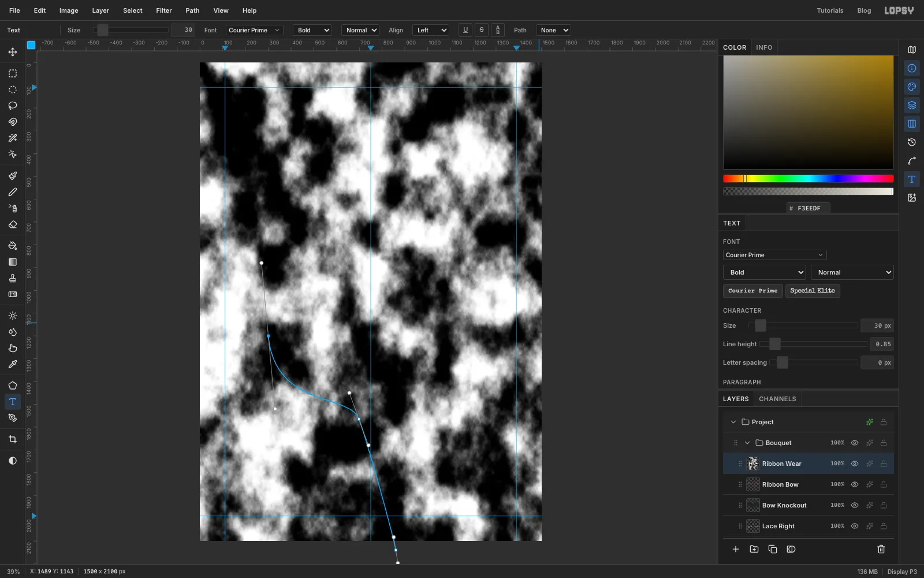The height and width of the screenshot is (578, 924).
Task: Open Bold weight dropdown in Text panel
Action: pyautogui.click(x=765, y=272)
